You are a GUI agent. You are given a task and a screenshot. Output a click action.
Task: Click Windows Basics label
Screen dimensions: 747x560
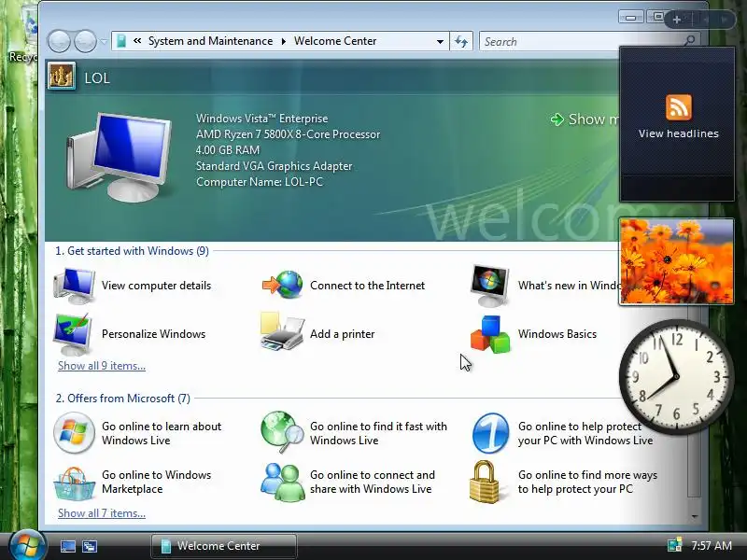point(557,334)
